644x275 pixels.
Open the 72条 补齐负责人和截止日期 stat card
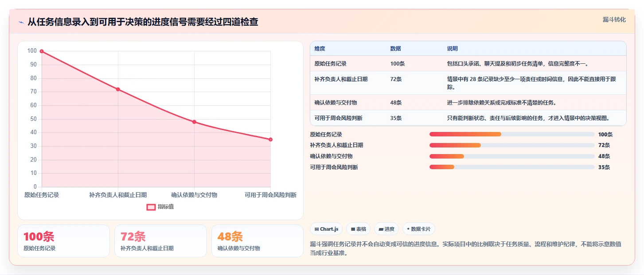pyautogui.click(x=160, y=241)
